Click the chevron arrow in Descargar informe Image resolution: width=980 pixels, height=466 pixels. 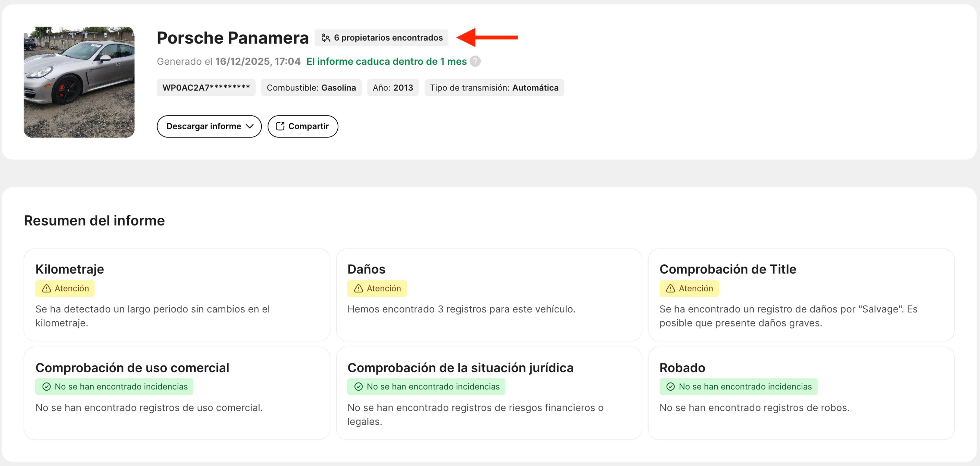250,126
